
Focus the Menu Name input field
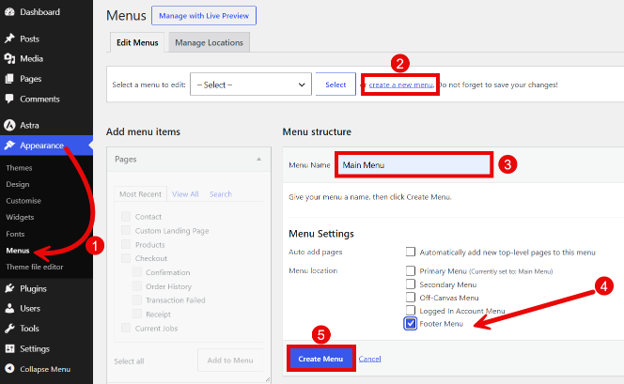pyautogui.click(x=414, y=165)
